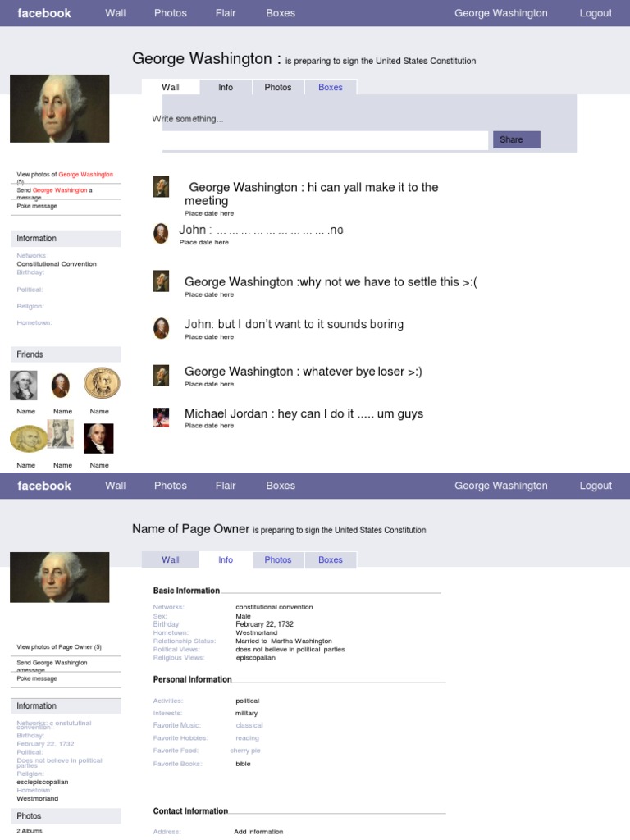Switch to Photos tab above Basic Information

pos(278,559)
